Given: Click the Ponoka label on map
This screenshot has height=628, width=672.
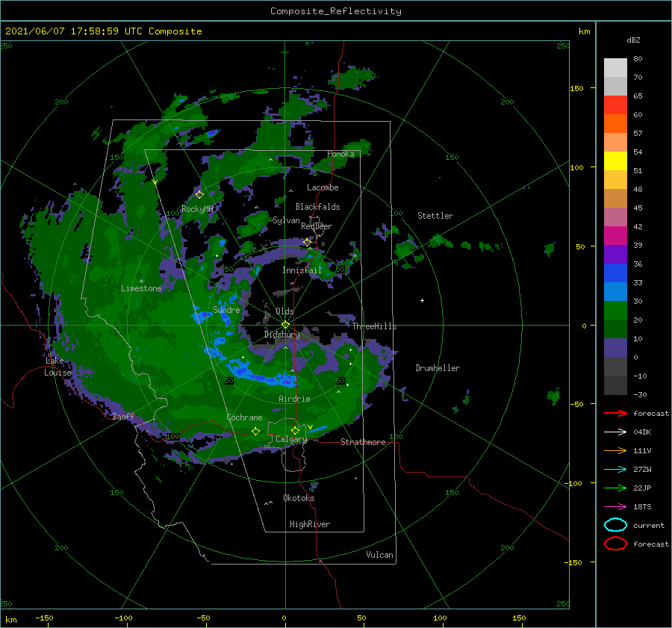Looking at the screenshot, I should pos(340,154).
